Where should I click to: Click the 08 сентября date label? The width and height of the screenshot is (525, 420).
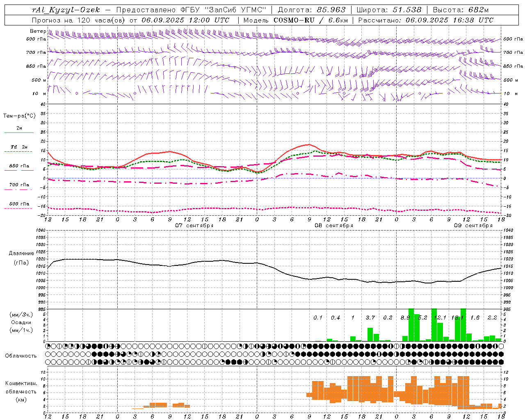point(333,226)
